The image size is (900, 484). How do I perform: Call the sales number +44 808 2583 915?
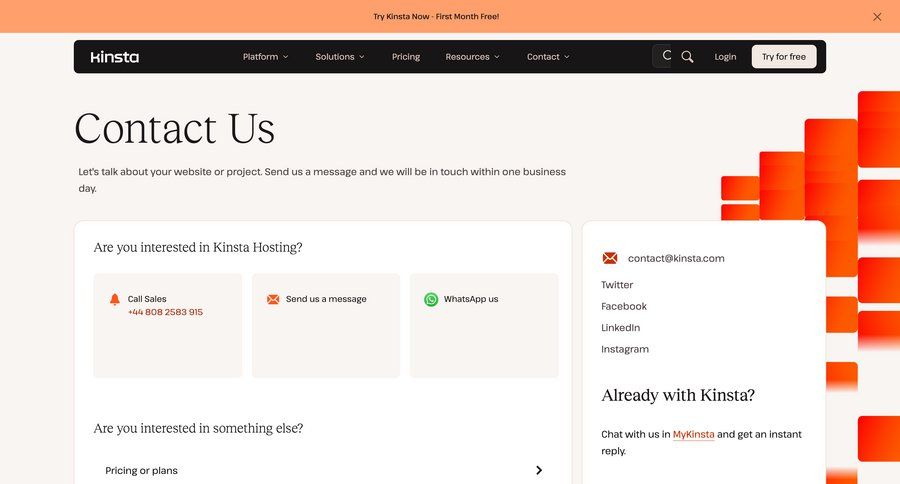pyautogui.click(x=165, y=312)
